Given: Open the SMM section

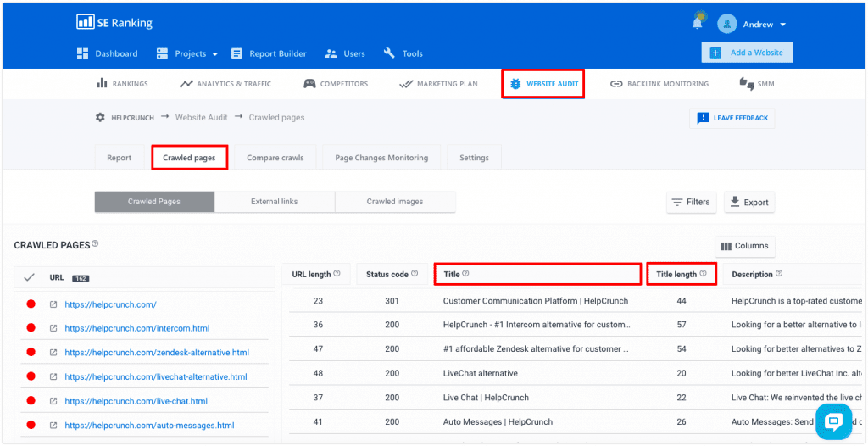Looking at the screenshot, I should point(757,84).
